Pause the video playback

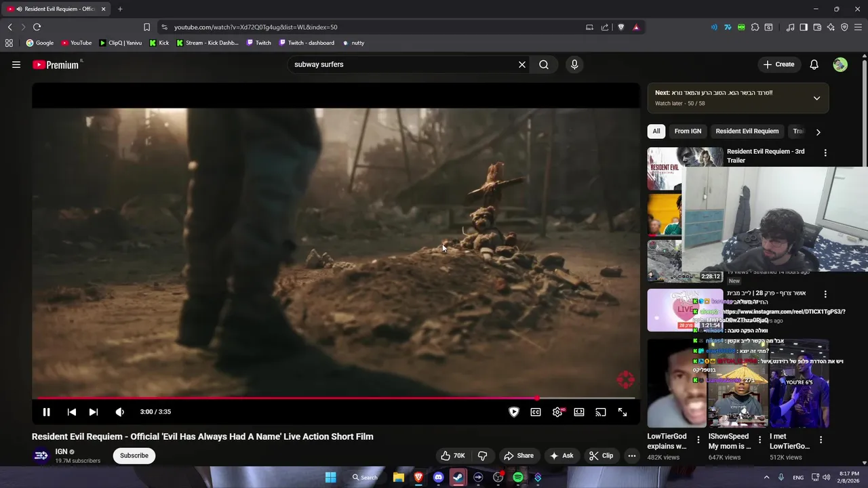[x=46, y=412]
